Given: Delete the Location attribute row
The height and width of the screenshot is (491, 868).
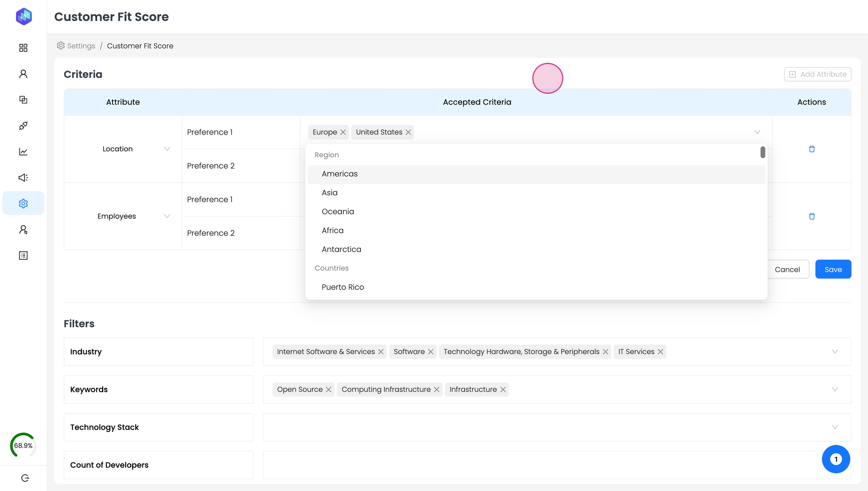Looking at the screenshot, I should pyautogui.click(x=811, y=149).
